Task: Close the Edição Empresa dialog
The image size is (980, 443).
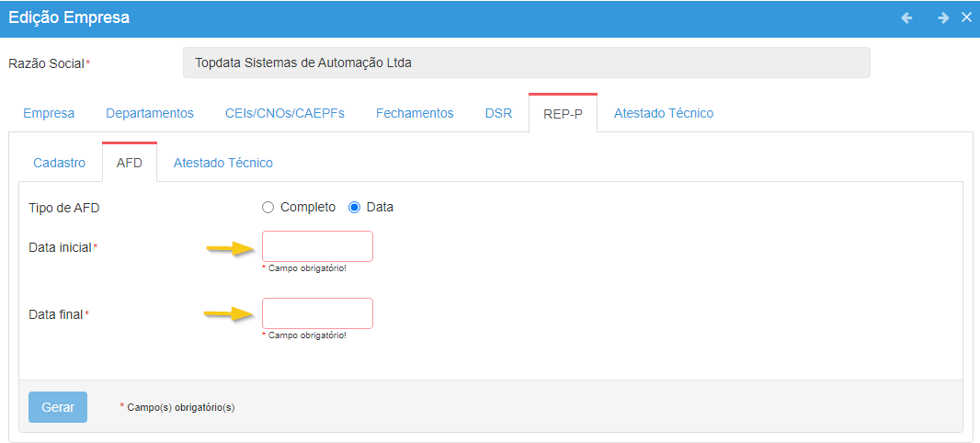Action: (x=966, y=17)
